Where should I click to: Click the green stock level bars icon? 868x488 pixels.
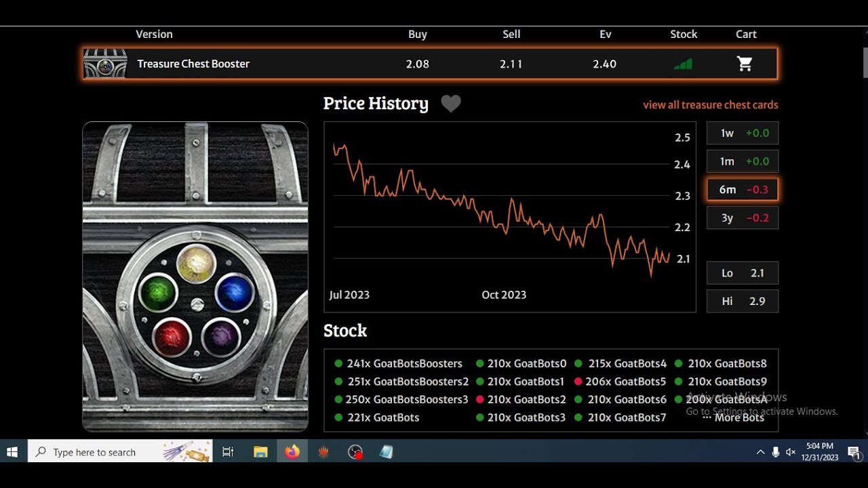click(683, 64)
